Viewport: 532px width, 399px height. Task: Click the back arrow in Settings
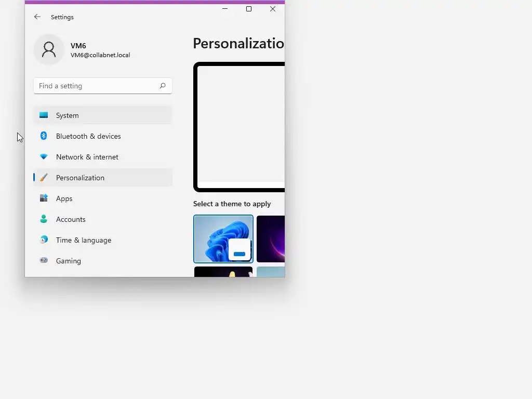tap(37, 17)
